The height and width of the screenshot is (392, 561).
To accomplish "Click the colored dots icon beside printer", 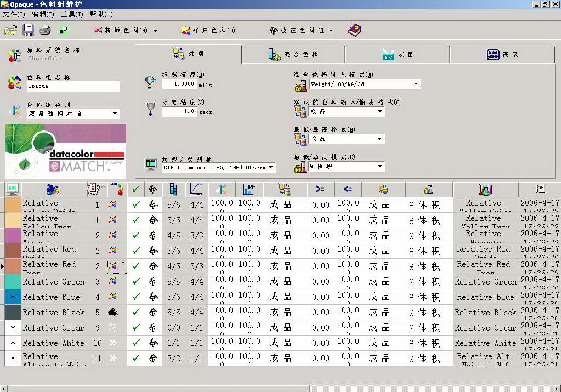I will (x=63, y=30).
